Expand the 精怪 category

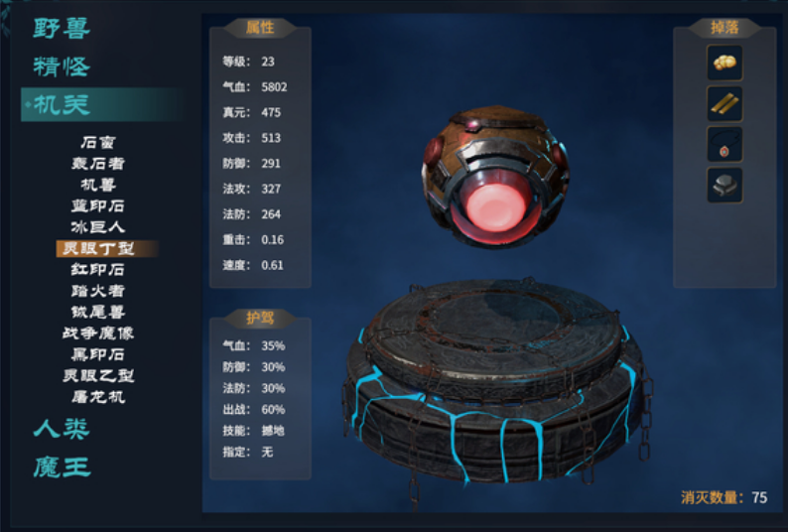[62, 66]
